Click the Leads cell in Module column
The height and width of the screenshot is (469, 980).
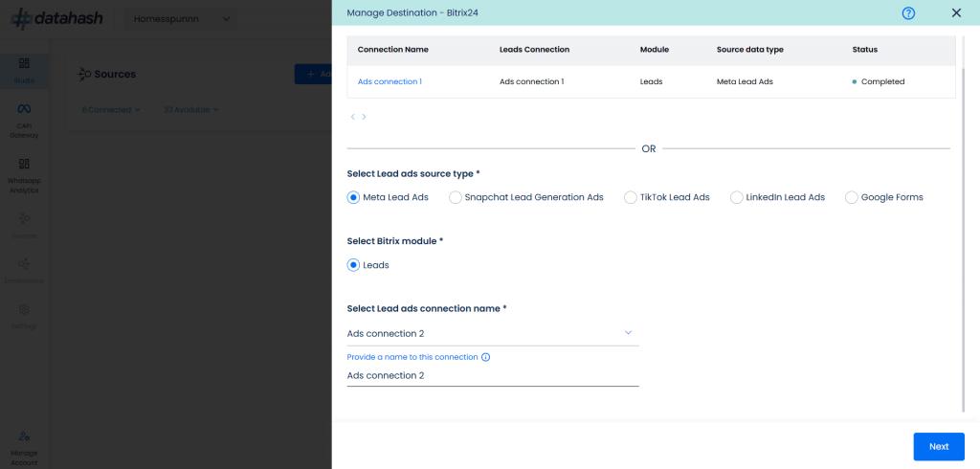coord(651,81)
